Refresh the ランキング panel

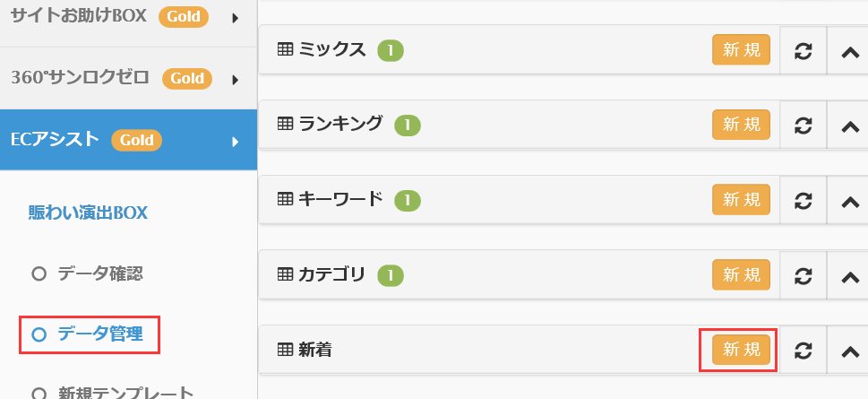click(x=803, y=126)
